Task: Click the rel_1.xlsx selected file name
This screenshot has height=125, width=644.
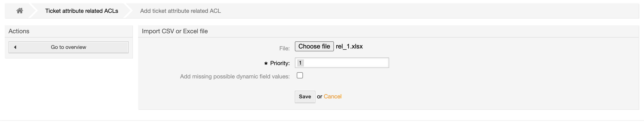Action: pos(349,46)
